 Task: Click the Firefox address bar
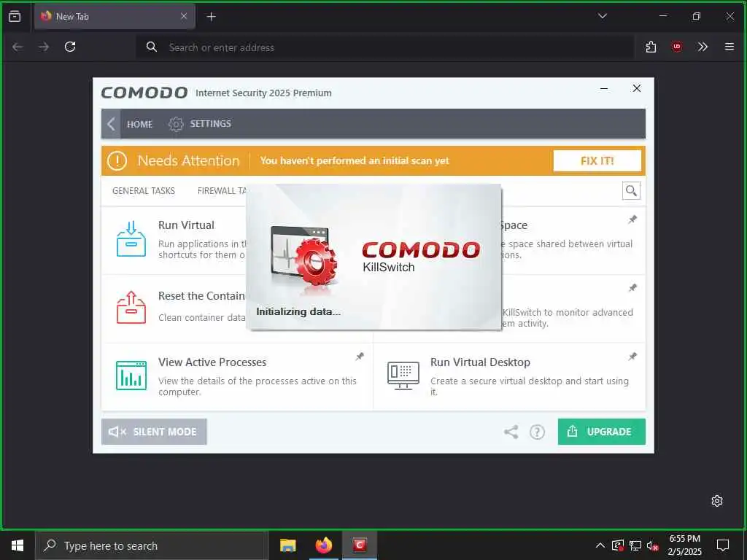tap(384, 47)
